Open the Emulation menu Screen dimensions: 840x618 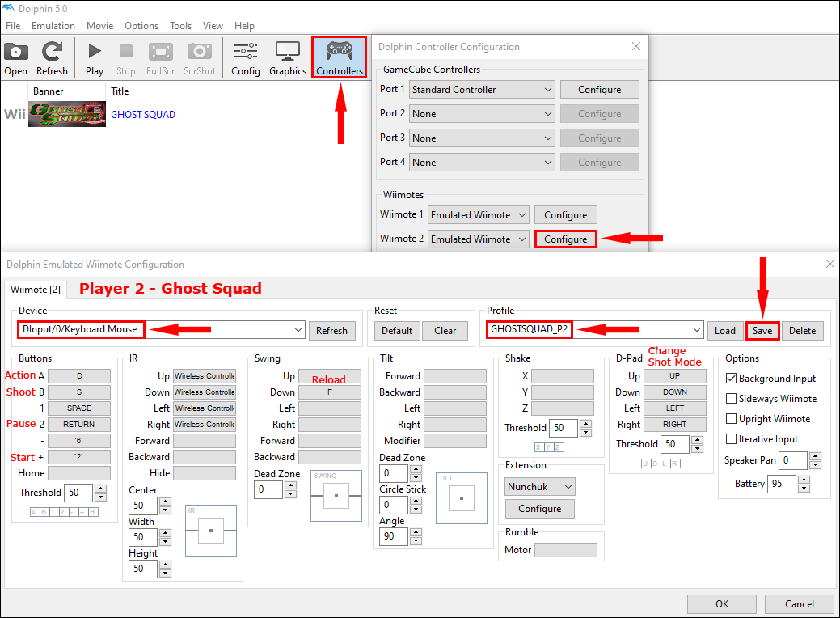[x=53, y=26]
